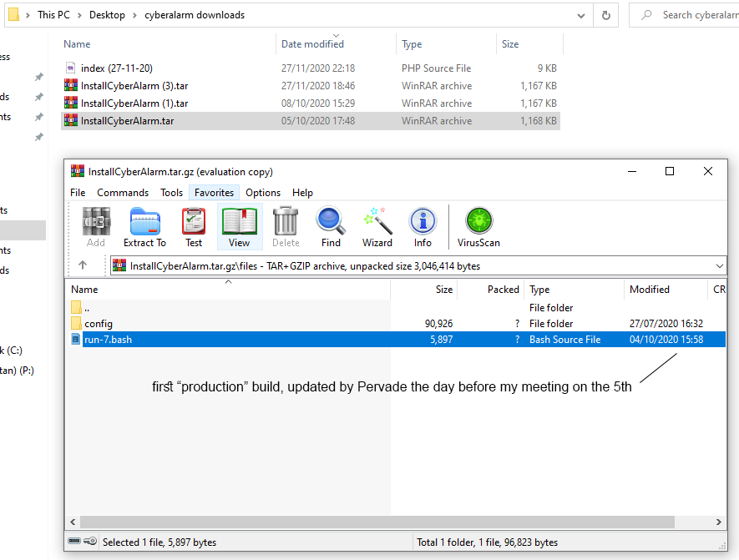Select the config folder in archive
Image resolution: width=739 pixels, height=560 pixels.
[x=99, y=324]
